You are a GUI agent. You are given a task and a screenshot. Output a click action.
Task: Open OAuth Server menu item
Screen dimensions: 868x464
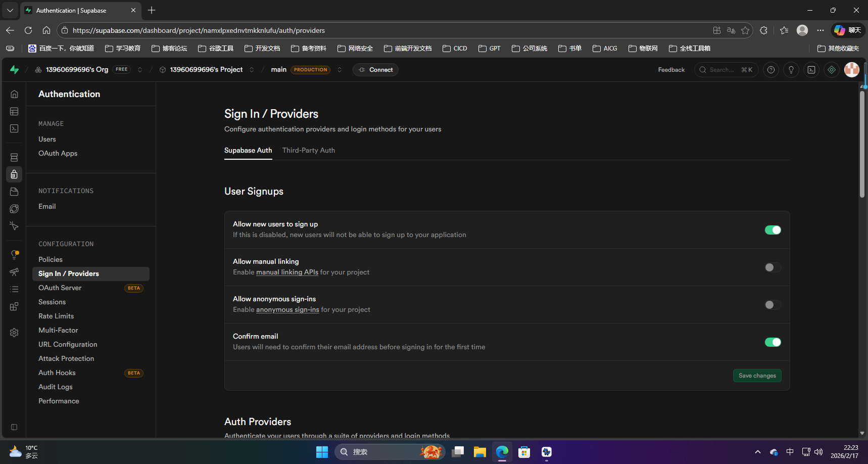coord(91,288)
